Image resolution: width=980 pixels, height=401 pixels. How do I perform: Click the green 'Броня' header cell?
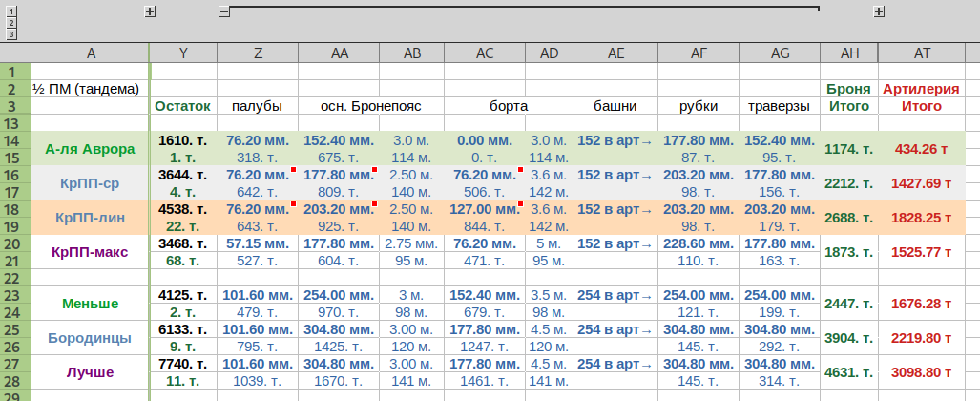(848, 89)
